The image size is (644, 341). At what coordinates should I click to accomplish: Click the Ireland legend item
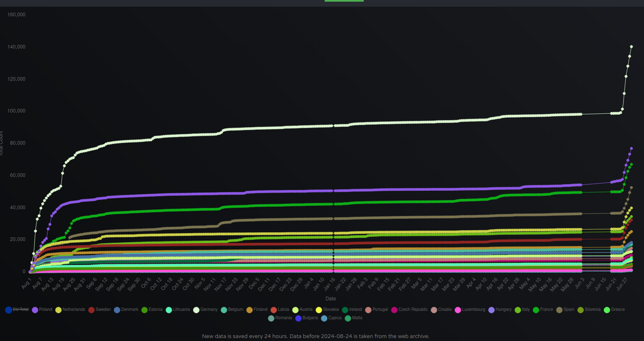coord(352,310)
